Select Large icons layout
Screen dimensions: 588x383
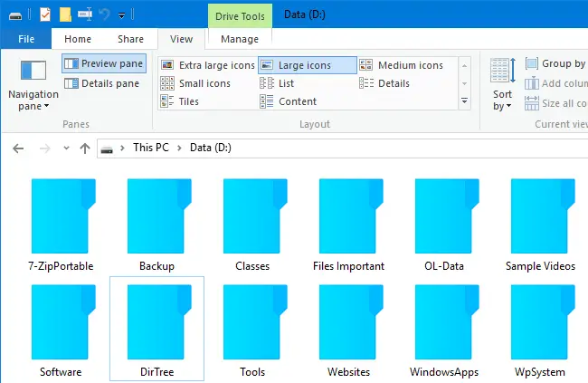coord(295,65)
